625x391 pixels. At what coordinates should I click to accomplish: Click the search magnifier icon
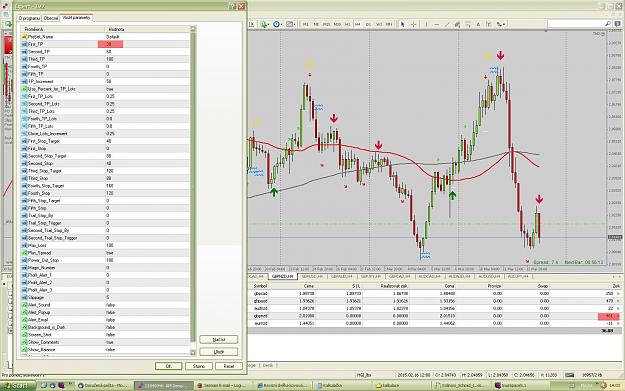[x=608, y=24]
